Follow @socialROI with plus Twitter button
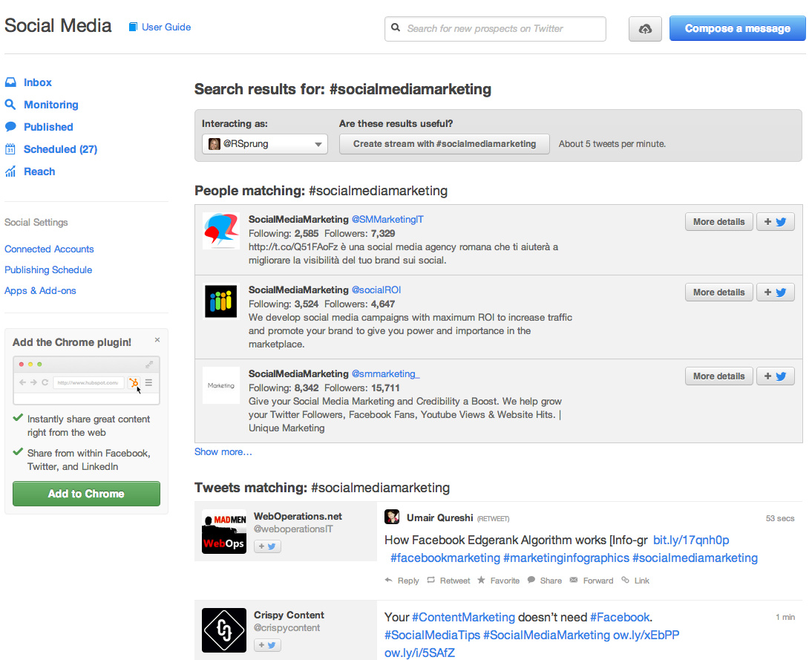 [775, 293]
